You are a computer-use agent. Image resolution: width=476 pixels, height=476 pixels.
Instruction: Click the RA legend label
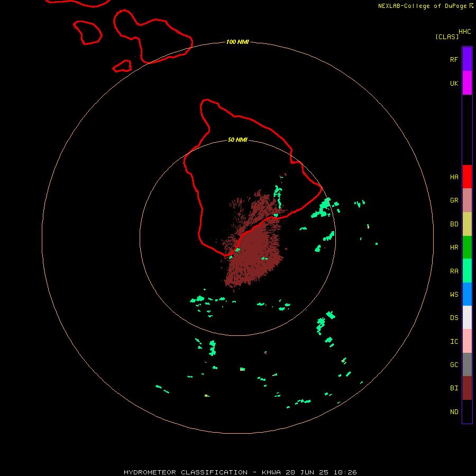point(454,271)
